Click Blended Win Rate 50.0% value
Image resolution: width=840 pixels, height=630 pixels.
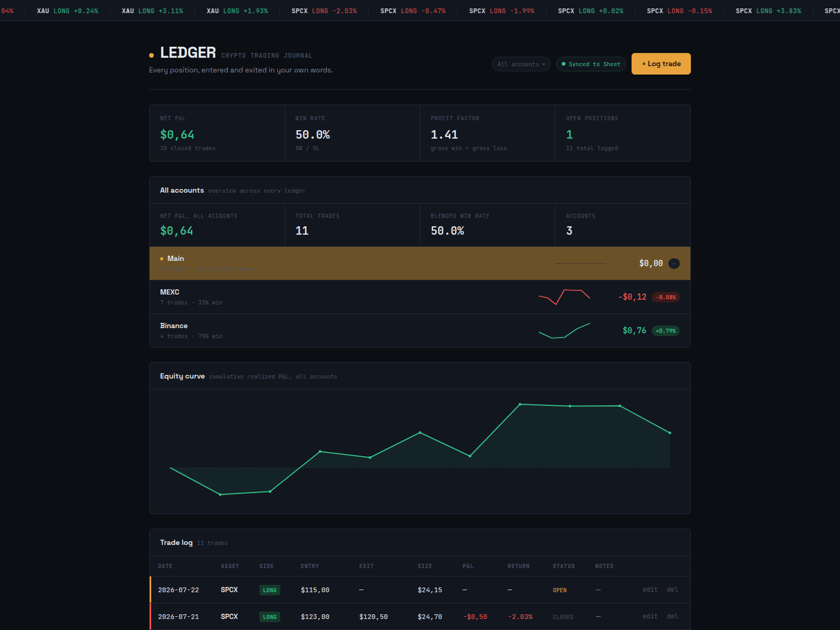[x=447, y=231]
